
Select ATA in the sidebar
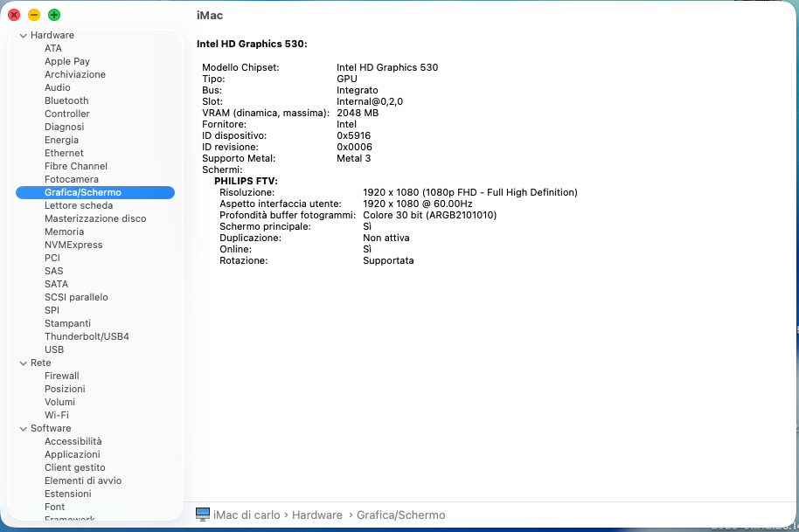[53, 48]
